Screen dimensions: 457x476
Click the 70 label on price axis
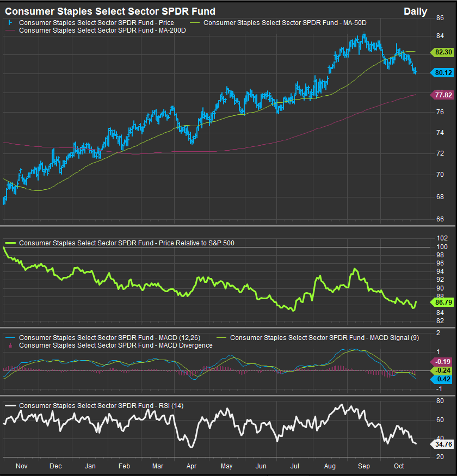[x=440, y=175]
